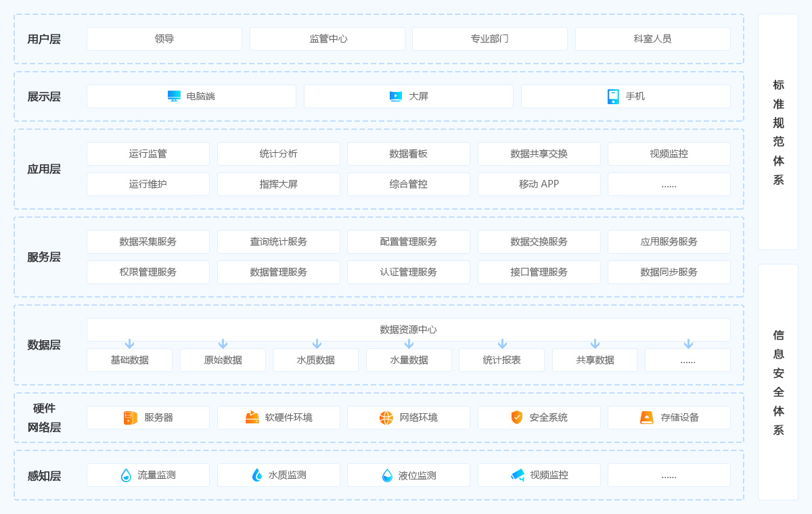Click the orange icon beside 软硬件环境
812x514 pixels.
(252, 417)
